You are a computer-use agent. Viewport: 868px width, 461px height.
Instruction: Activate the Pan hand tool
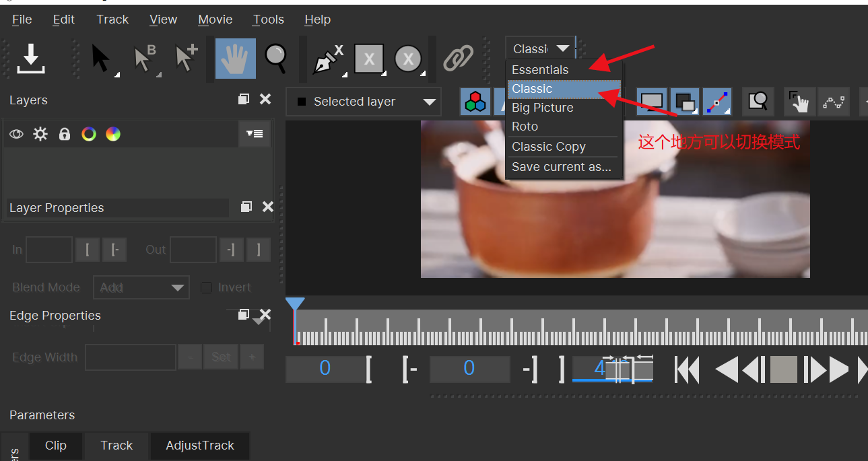click(x=235, y=59)
